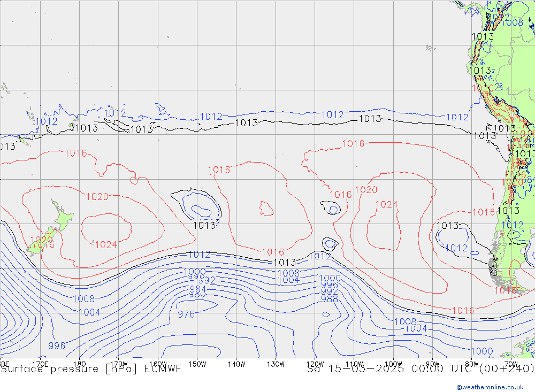The width and height of the screenshot is (535, 392).
Task: Click the Surface pressure [hPa] ECMWF title
Action: coord(91,368)
